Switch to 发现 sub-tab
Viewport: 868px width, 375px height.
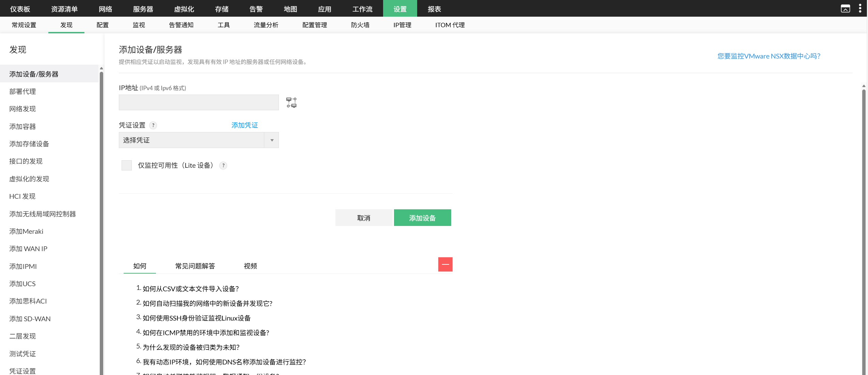[66, 25]
